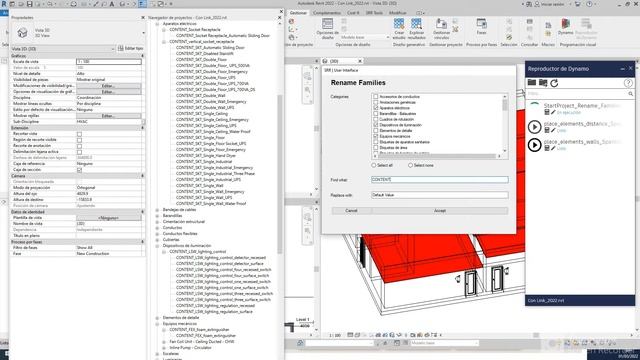Toggle Caja de sección checkbox
640x360 pixels.
tap(79, 170)
